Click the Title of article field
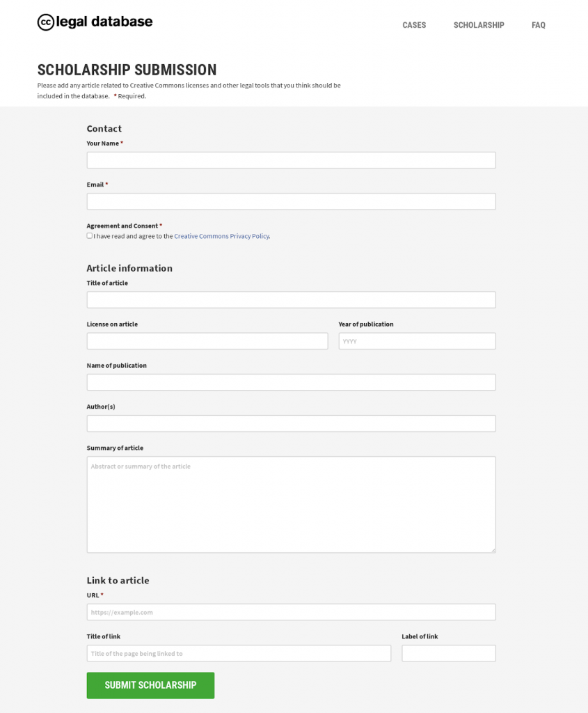 [x=291, y=299]
